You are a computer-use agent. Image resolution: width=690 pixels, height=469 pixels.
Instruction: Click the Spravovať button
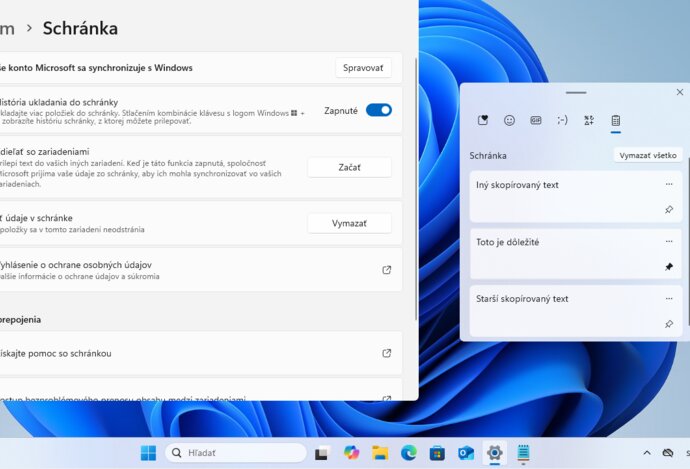click(x=363, y=68)
